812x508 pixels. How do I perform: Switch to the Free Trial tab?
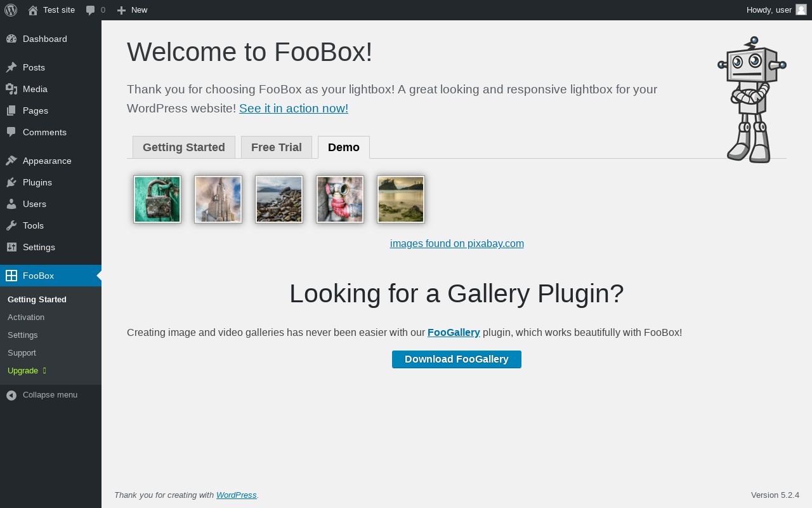[x=277, y=147]
